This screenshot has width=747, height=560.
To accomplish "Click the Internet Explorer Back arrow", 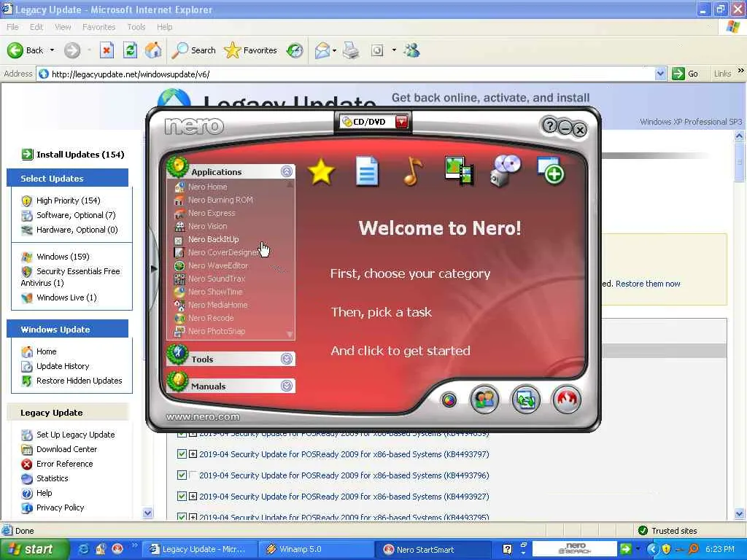I will [15, 50].
